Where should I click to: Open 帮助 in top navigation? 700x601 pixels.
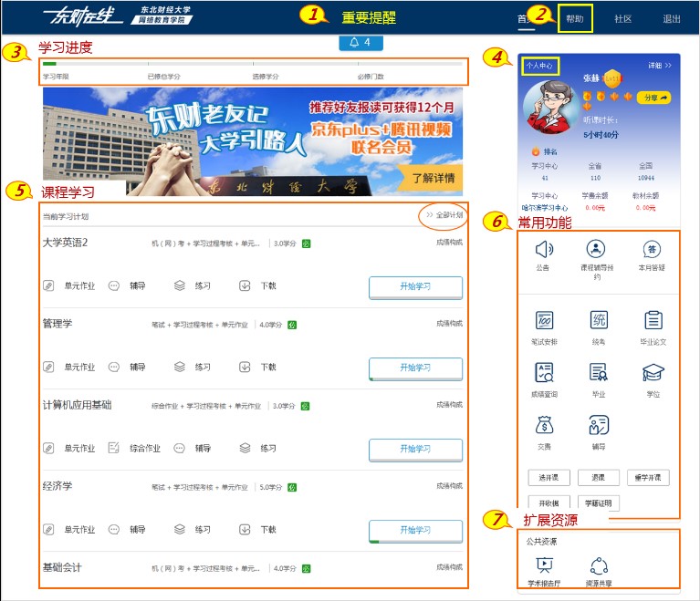click(x=575, y=19)
